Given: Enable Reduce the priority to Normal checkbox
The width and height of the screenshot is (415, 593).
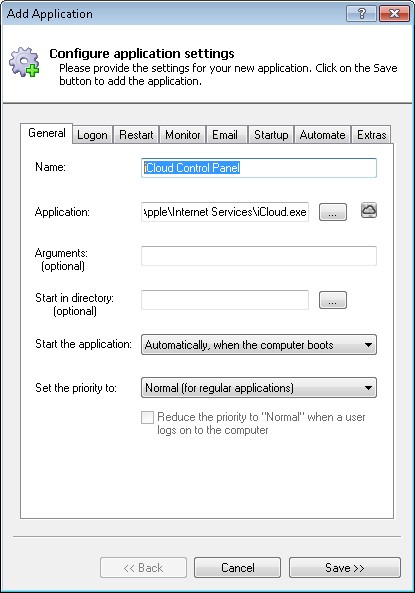Looking at the screenshot, I should (x=147, y=418).
